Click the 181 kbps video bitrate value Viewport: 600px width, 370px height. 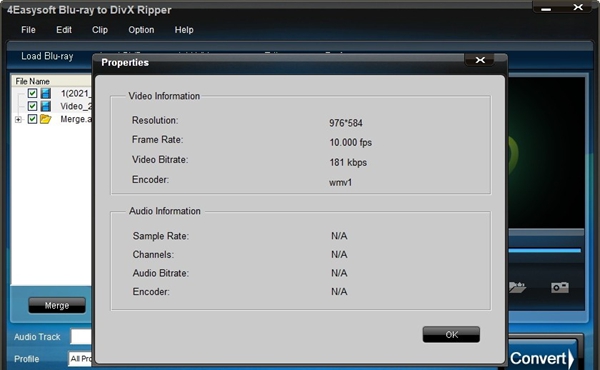[348, 162]
